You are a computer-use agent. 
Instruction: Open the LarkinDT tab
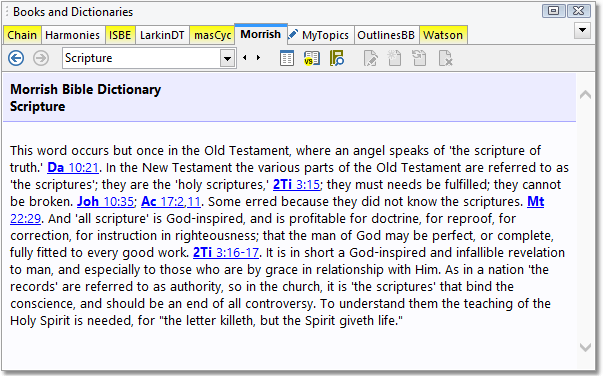[162, 35]
